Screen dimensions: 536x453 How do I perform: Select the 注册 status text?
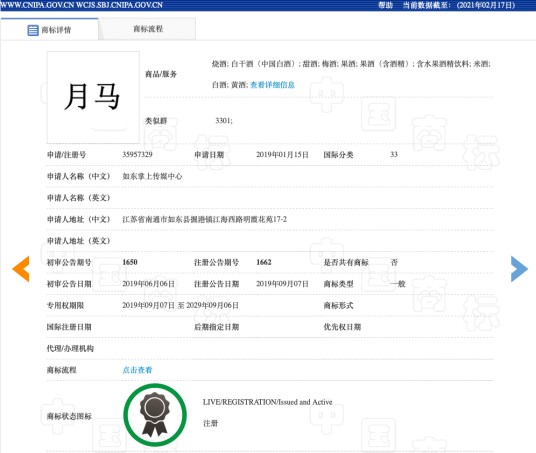(x=210, y=424)
